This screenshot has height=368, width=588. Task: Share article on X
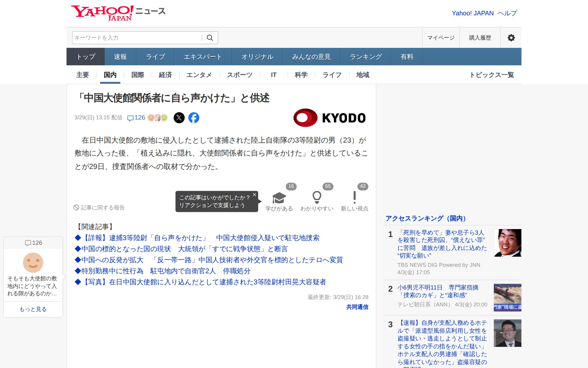[179, 118]
